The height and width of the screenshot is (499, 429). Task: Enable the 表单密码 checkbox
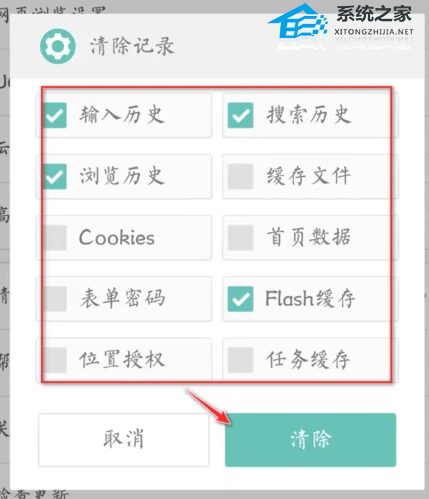(x=55, y=299)
